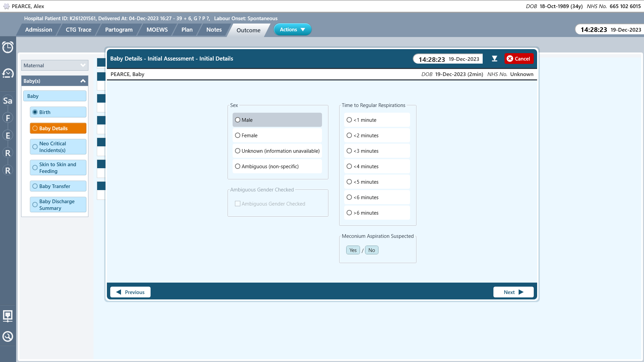Click the top-right clock display
The height and width of the screenshot is (362, 644).
pyautogui.click(x=610, y=30)
